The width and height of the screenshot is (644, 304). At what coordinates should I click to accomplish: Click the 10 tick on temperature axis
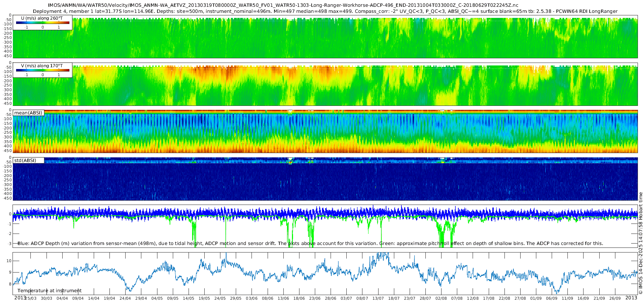click(9, 261)
